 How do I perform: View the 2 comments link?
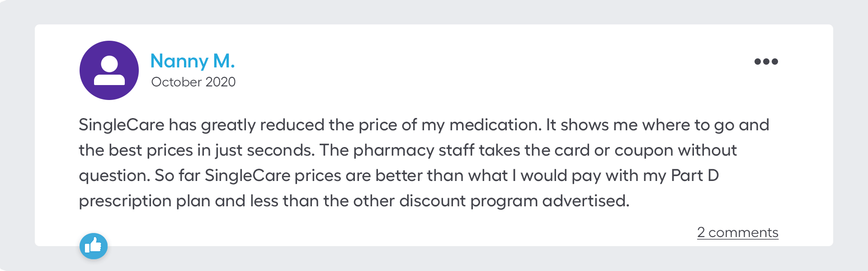point(737,232)
